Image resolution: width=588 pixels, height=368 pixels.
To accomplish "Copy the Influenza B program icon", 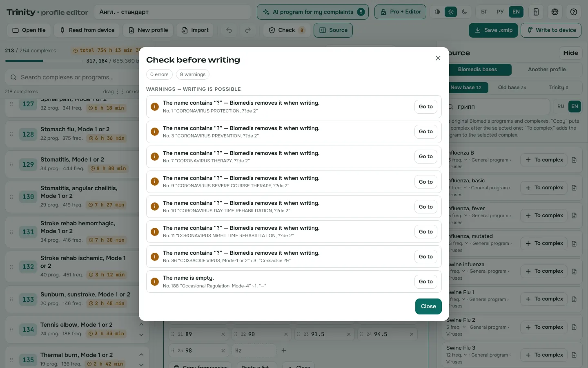I will point(574,160).
